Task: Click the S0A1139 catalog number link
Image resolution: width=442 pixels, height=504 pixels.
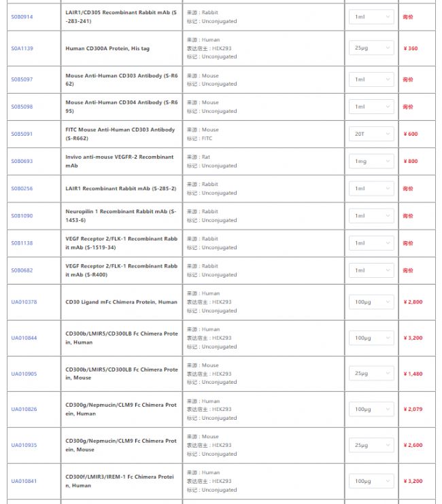Action: 22,48
